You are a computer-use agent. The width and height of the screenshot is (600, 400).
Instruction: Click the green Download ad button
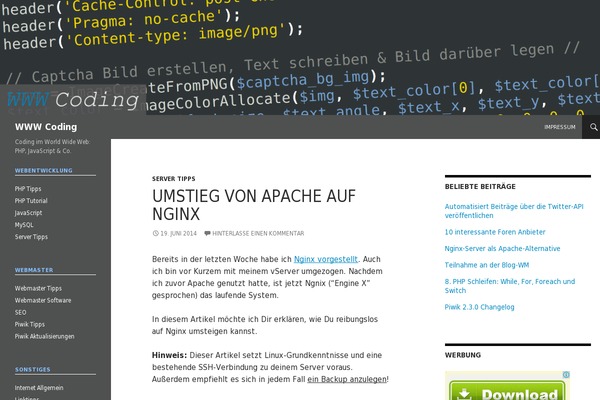507,390
